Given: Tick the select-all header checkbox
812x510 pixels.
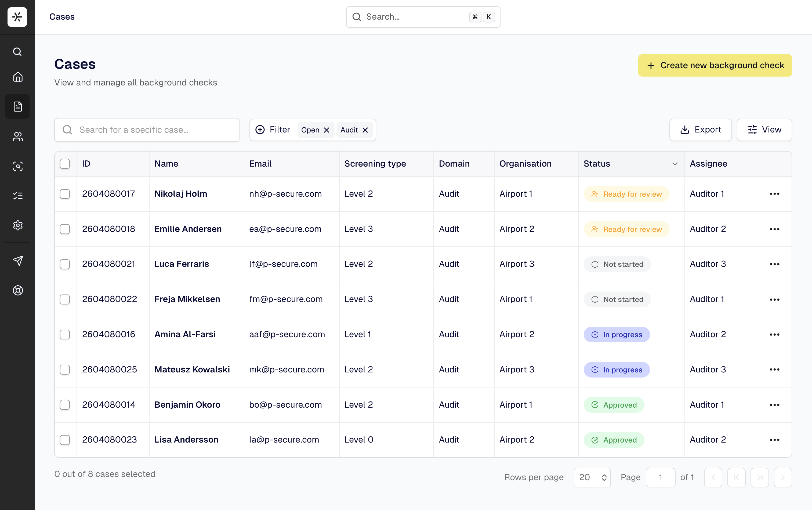Looking at the screenshot, I should coord(65,164).
